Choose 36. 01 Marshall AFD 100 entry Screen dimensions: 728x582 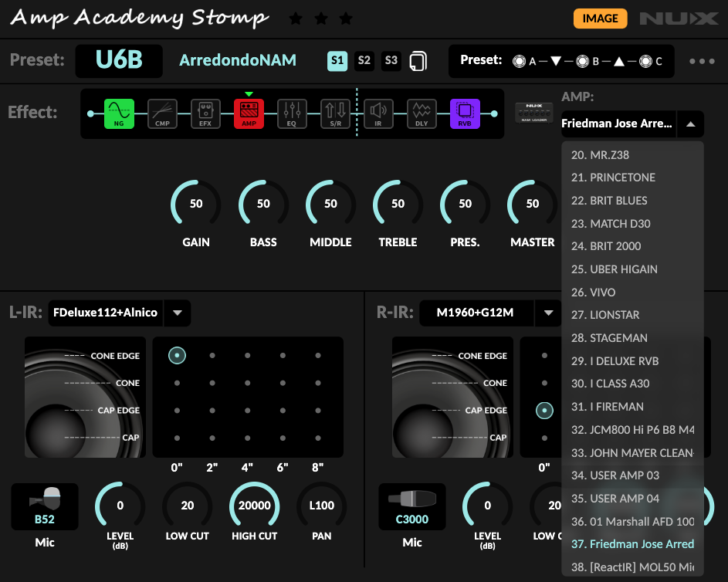tap(632, 522)
